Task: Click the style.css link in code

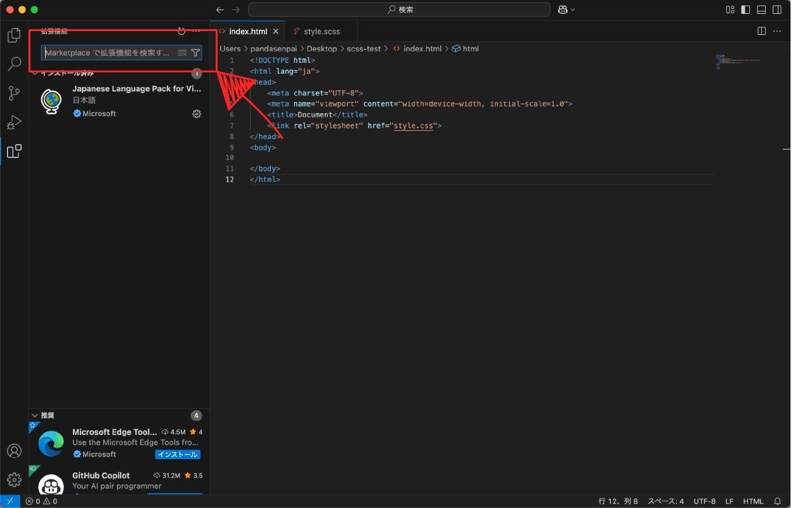Action: coord(414,126)
